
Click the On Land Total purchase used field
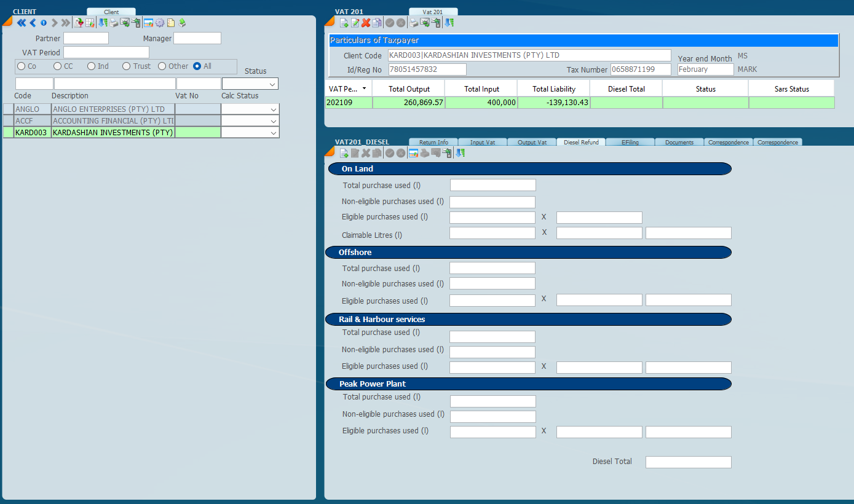click(x=492, y=185)
